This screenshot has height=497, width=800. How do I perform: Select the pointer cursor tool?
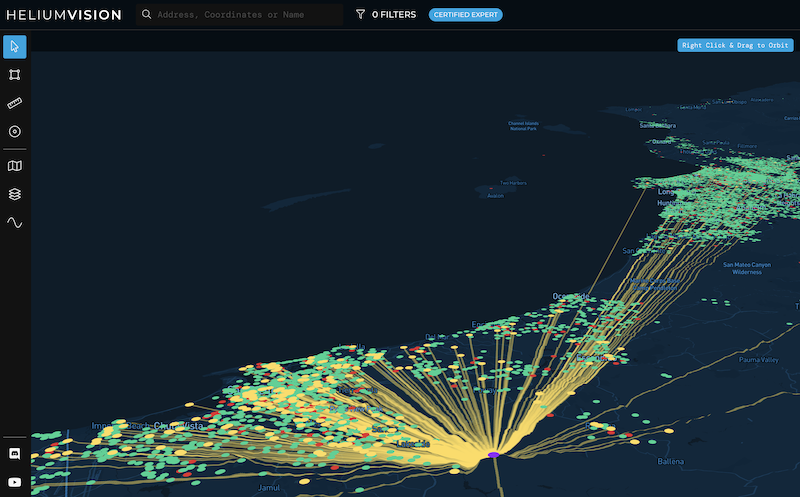(x=15, y=47)
